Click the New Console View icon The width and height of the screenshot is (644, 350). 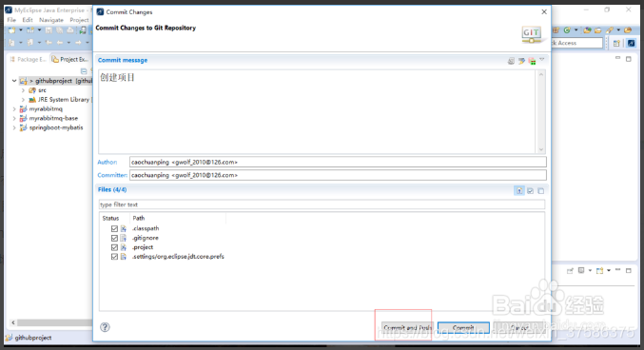[x=599, y=271]
